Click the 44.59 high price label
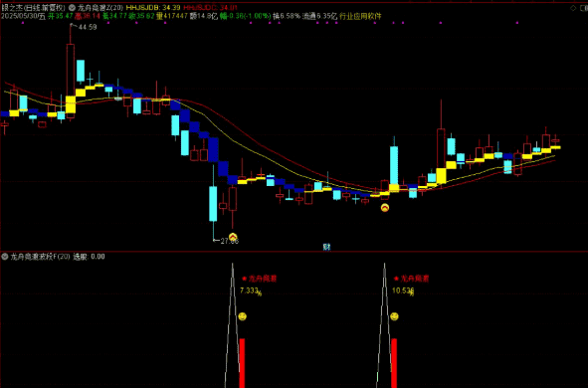The width and height of the screenshot is (588, 388). tap(88, 27)
